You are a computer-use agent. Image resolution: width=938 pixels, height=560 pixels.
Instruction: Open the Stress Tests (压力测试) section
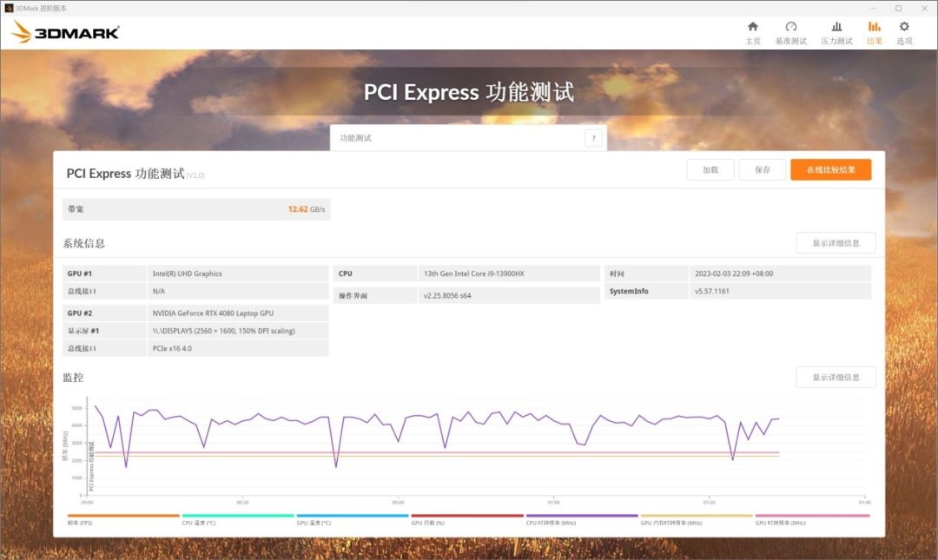click(x=836, y=33)
